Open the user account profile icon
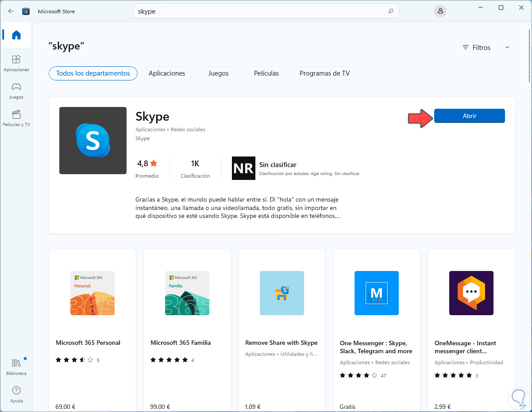Image resolution: width=532 pixels, height=412 pixels. [440, 11]
